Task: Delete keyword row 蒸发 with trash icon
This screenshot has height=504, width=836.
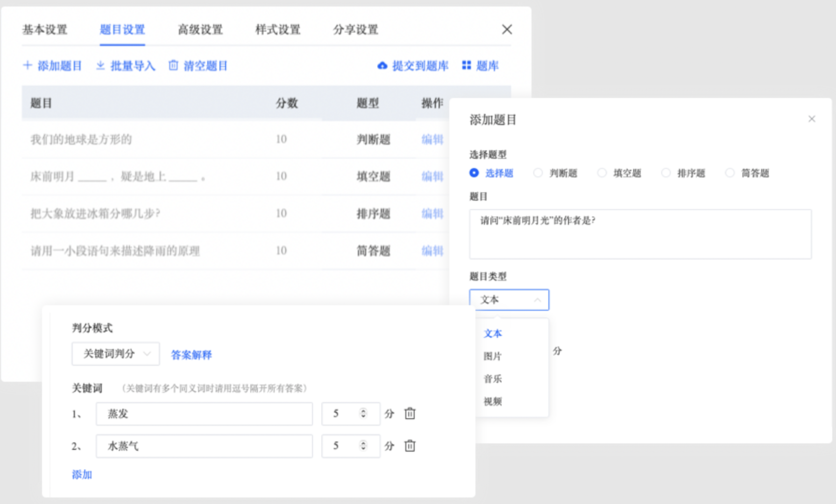Action: click(410, 413)
